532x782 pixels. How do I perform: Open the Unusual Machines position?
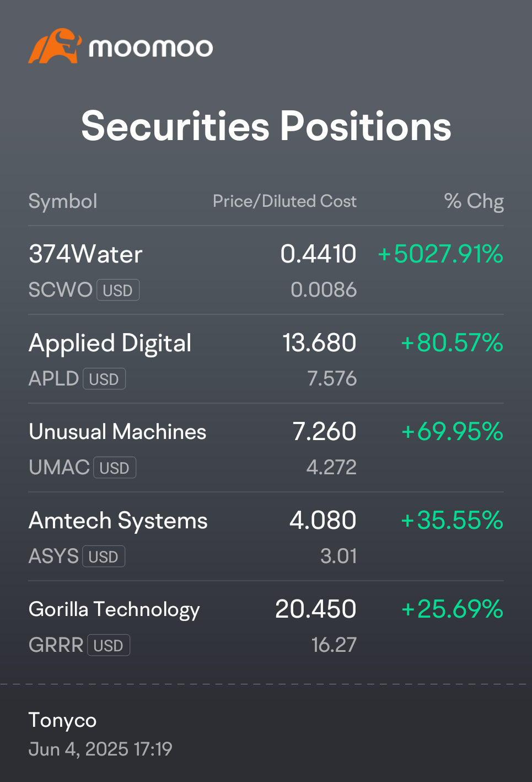[x=266, y=448]
